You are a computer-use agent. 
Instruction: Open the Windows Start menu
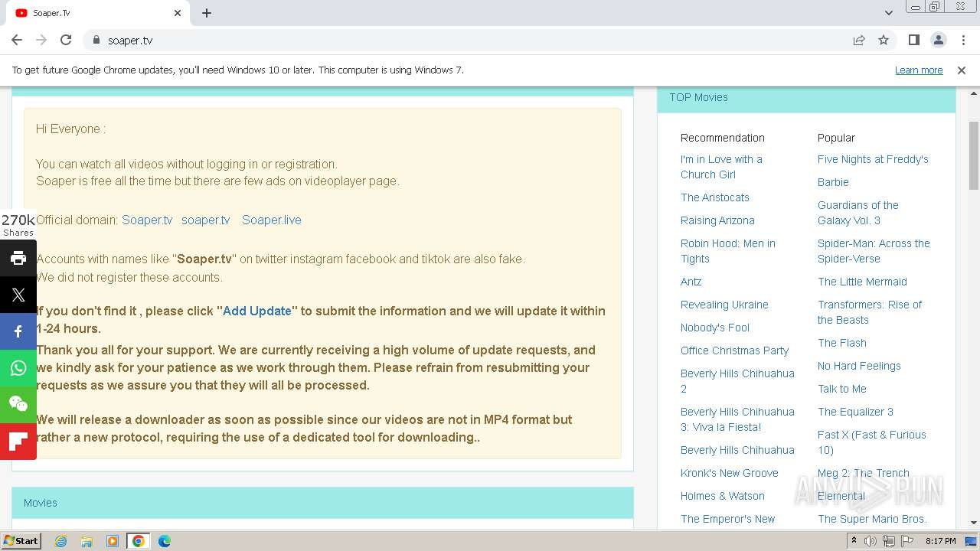coord(21,541)
